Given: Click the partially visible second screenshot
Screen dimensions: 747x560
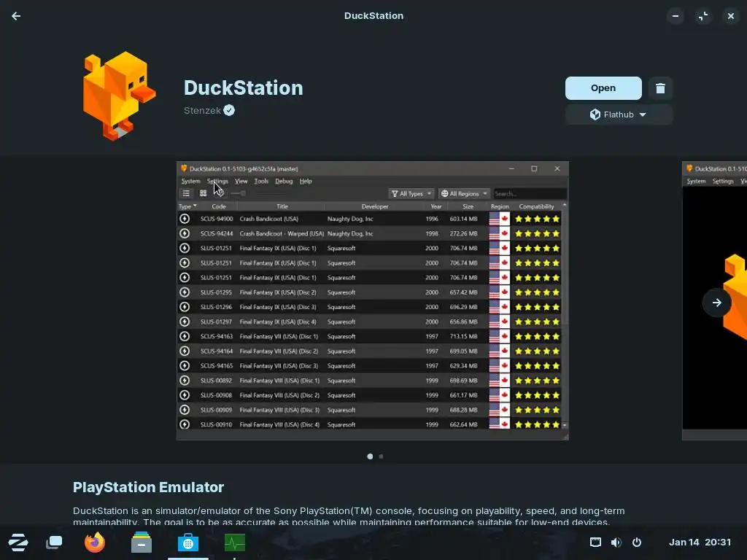Looking at the screenshot, I should coord(715,301).
